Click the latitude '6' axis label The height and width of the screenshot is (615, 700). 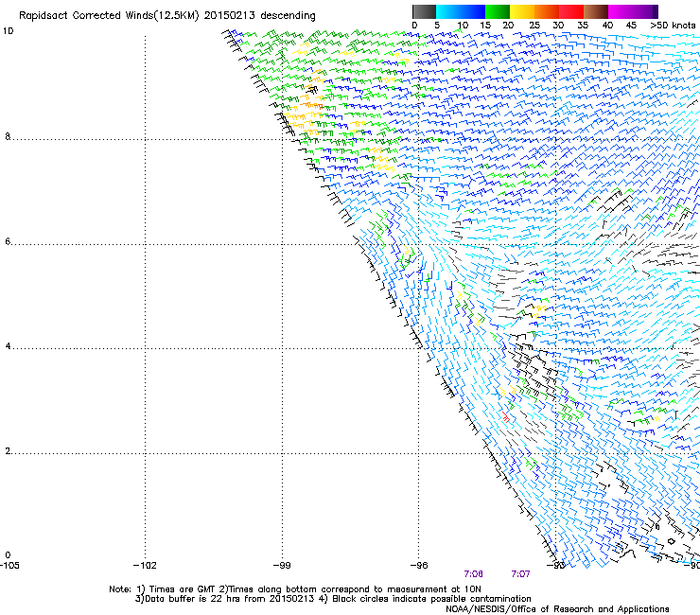pyautogui.click(x=8, y=241)
